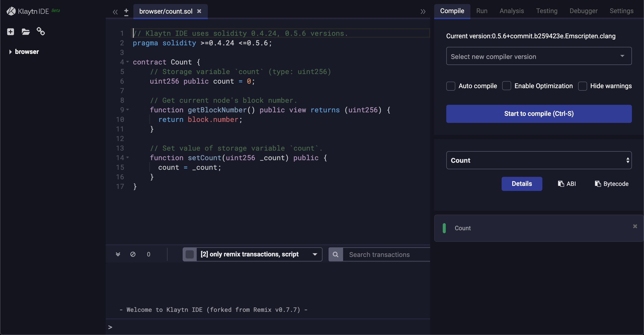Open the Settings tab
Image resolution: width=644 pixels, height=335 pixels.
tap(621, 11)
